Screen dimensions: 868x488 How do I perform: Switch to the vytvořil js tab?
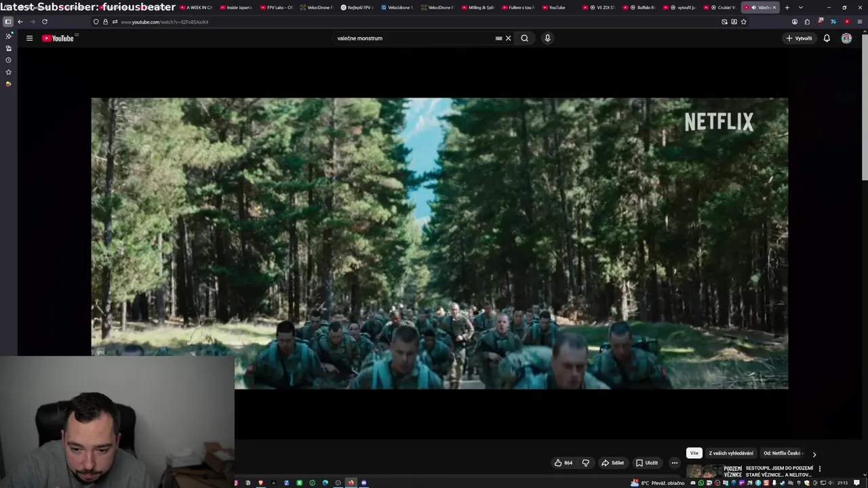coord(679,7)
